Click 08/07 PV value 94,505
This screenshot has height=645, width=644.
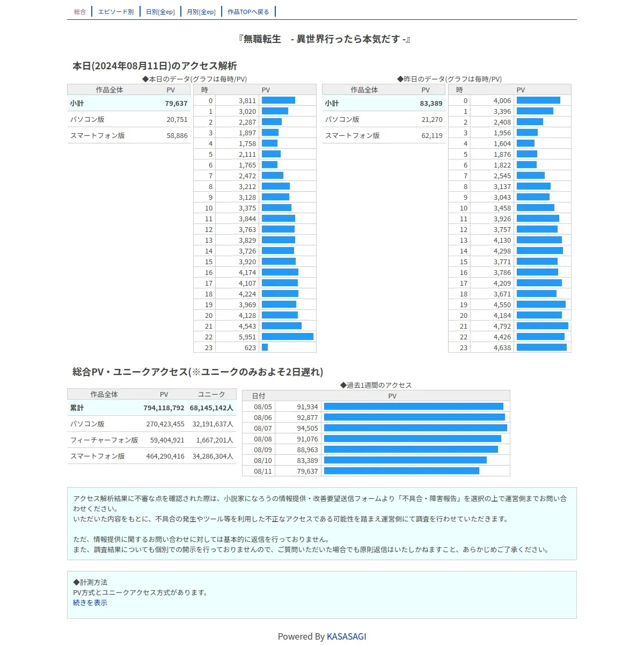[308, 429]
